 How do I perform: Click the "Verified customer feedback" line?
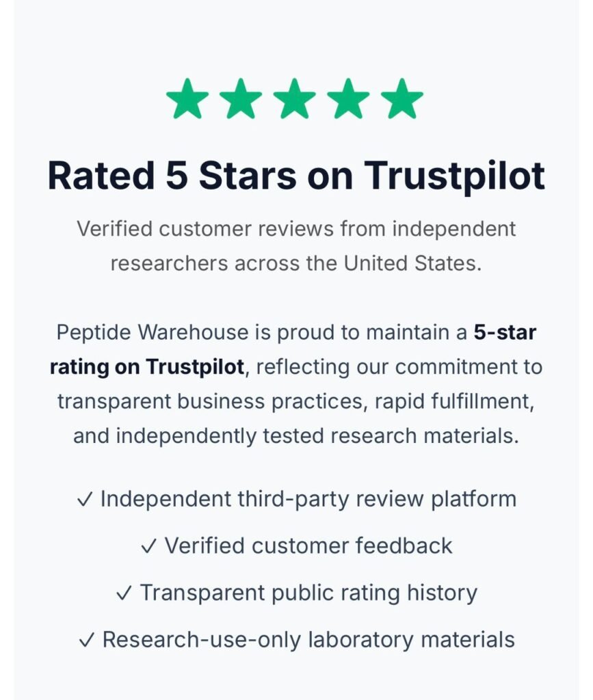click(308, 546)
